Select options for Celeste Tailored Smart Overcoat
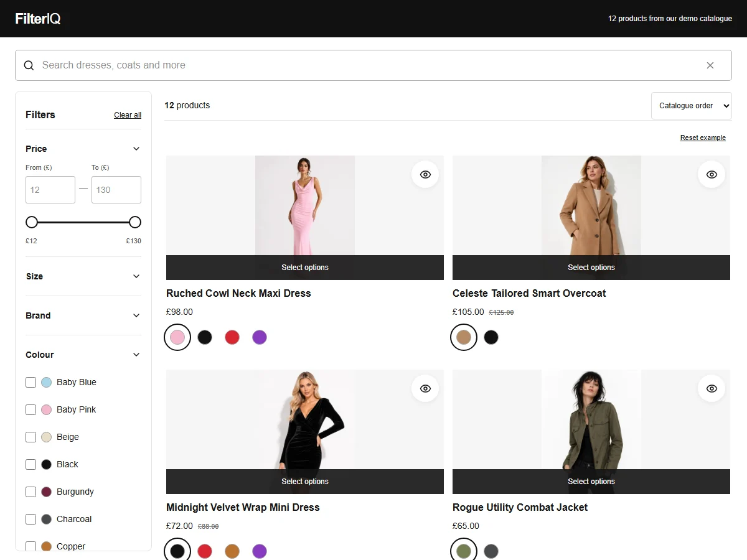Image resolution: width=747 pixels, height=560 pixels. pyautogui.click(x=591, y=268)
